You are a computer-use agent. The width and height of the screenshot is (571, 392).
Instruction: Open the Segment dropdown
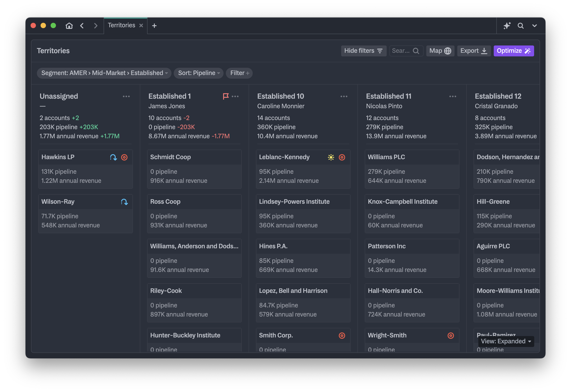(104, 73)
